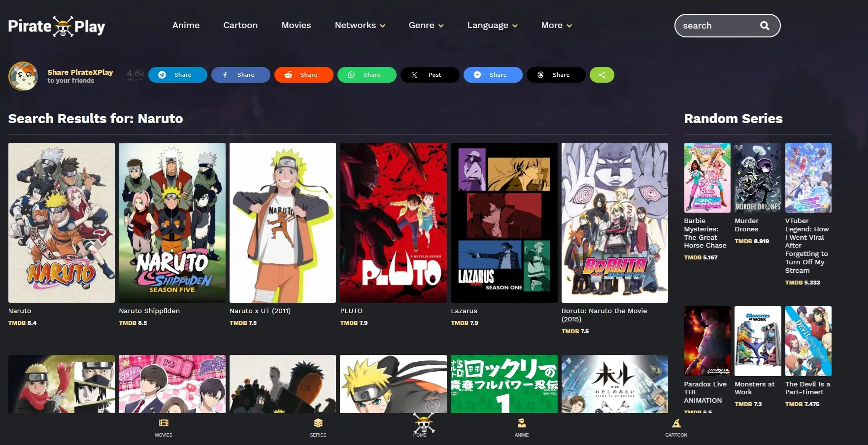This screenshot has width=868, height=445.
Task: Click the PLUTO title link
Action: (x=351, y=311)
